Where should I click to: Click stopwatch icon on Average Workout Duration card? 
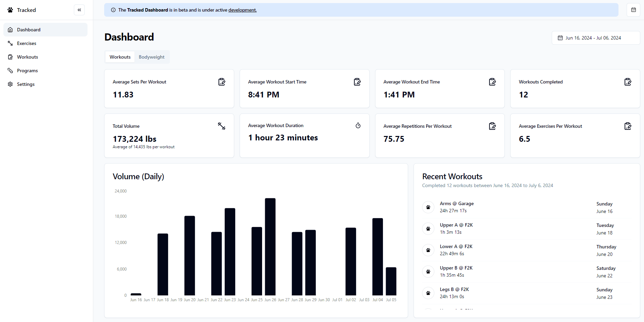click(x=358, y=125)
